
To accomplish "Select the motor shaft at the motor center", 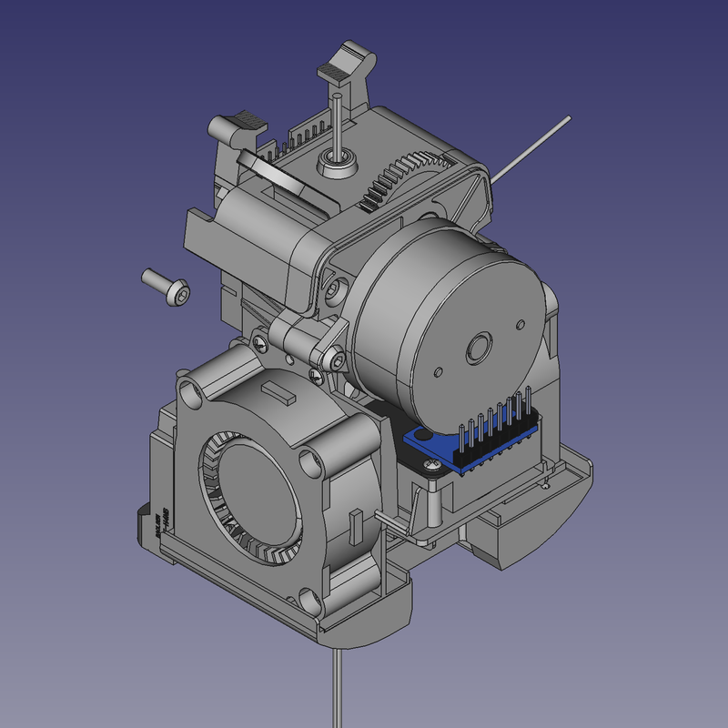I will click(477, 347).
